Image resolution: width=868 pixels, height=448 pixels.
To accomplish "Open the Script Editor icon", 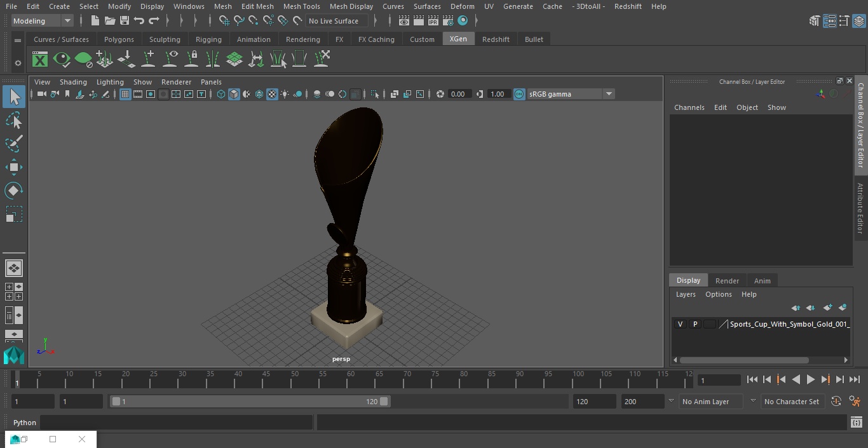I will [856, 423].
